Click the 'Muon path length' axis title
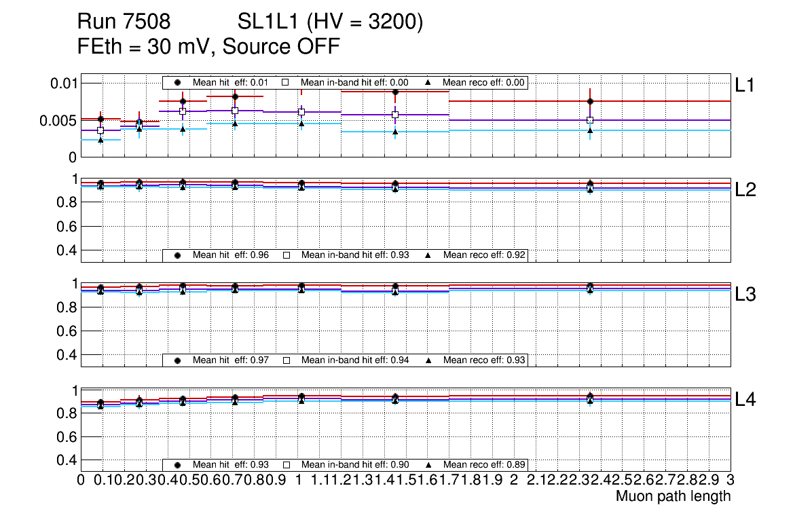 [673, 496]
